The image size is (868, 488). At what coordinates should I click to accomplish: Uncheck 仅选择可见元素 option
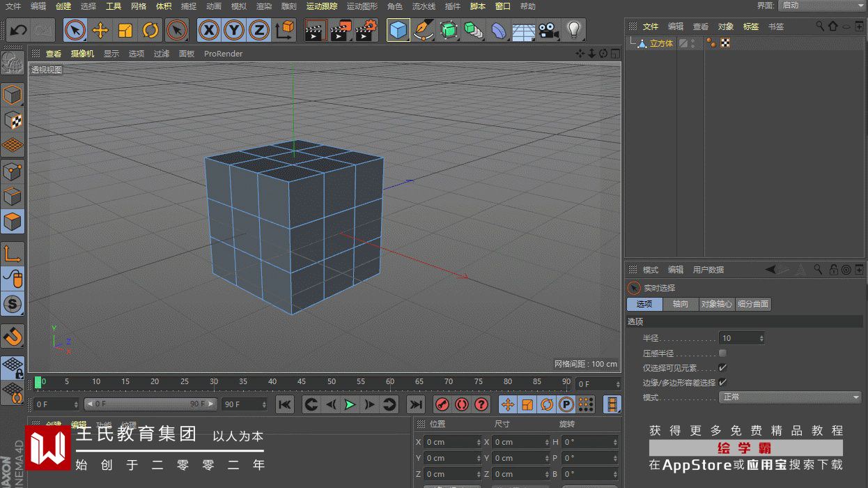click(722, 367)
